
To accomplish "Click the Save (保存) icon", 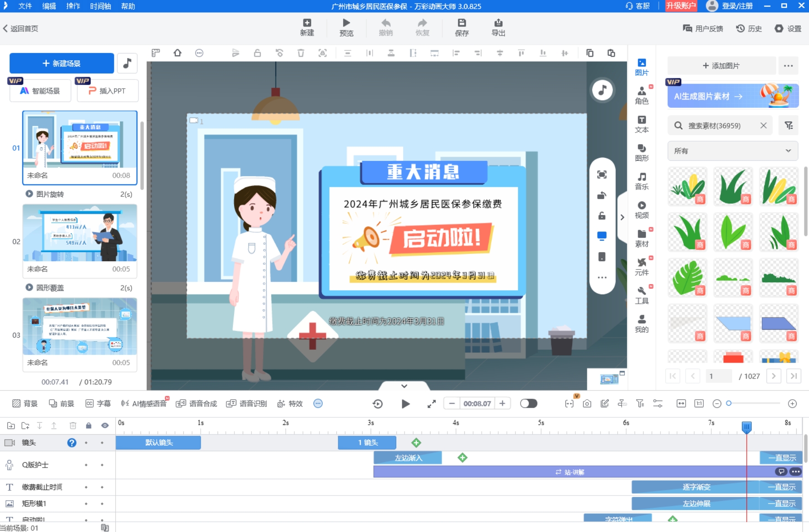I will coord(462,27).
